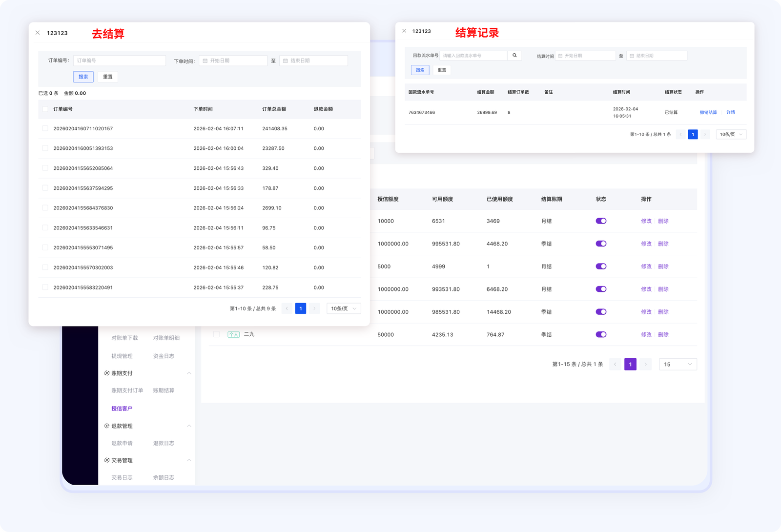The image size is (781, 532).
Task: Click the 搜索 button in 去结算 dialog
Action: [x=83, y=77]
